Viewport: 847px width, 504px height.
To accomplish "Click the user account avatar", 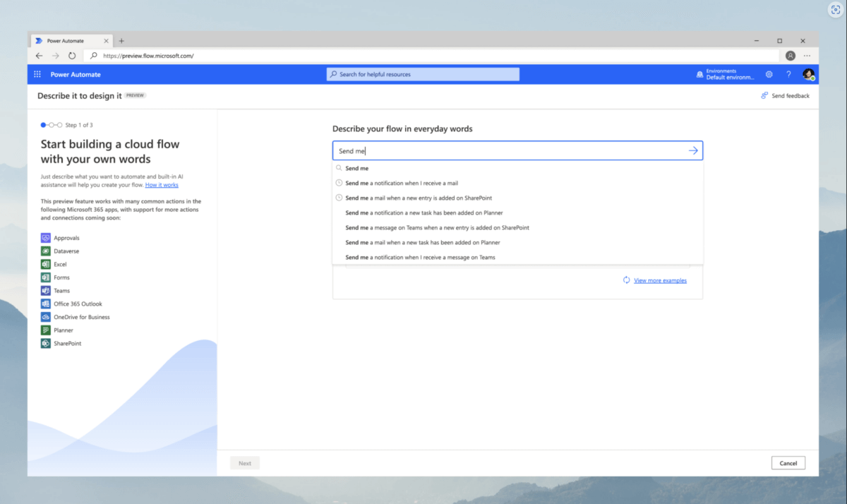I will (x=809, y=74).
